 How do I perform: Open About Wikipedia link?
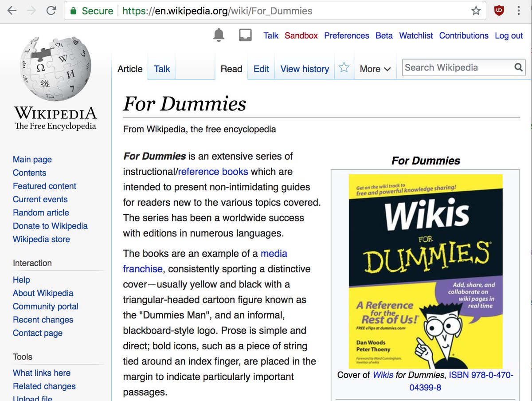[x=43, y=293]
